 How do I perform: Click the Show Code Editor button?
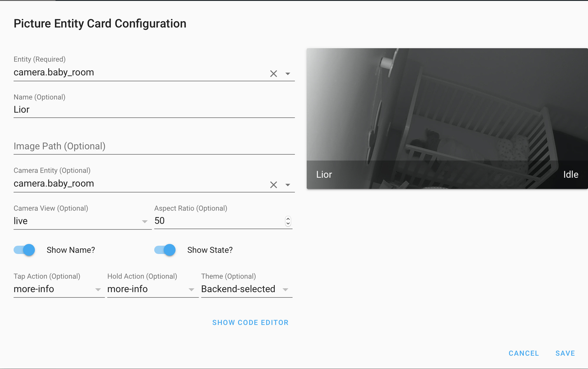point(250,323)
